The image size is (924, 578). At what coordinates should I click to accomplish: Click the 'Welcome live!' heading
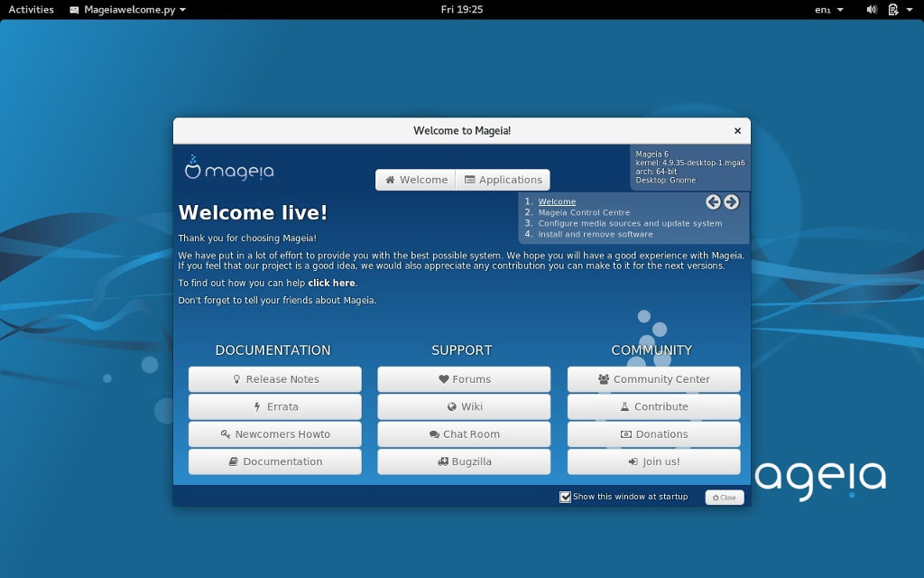(x=253, y=213)
